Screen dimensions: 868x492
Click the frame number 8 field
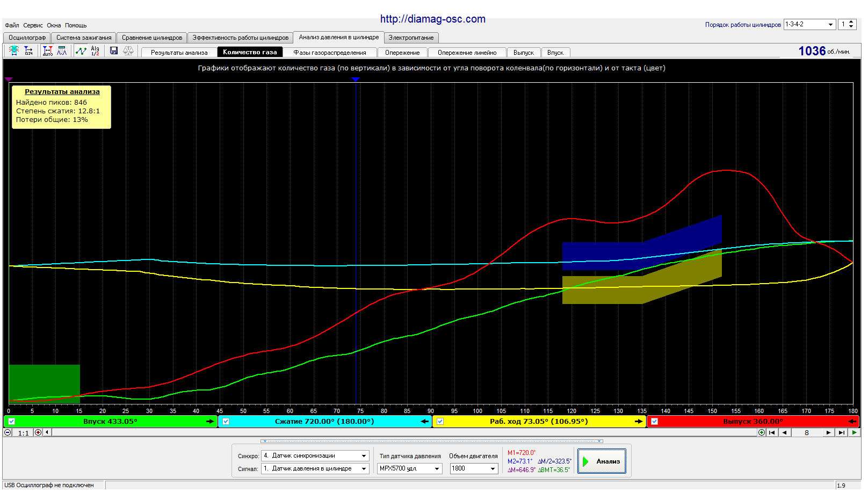807,432
